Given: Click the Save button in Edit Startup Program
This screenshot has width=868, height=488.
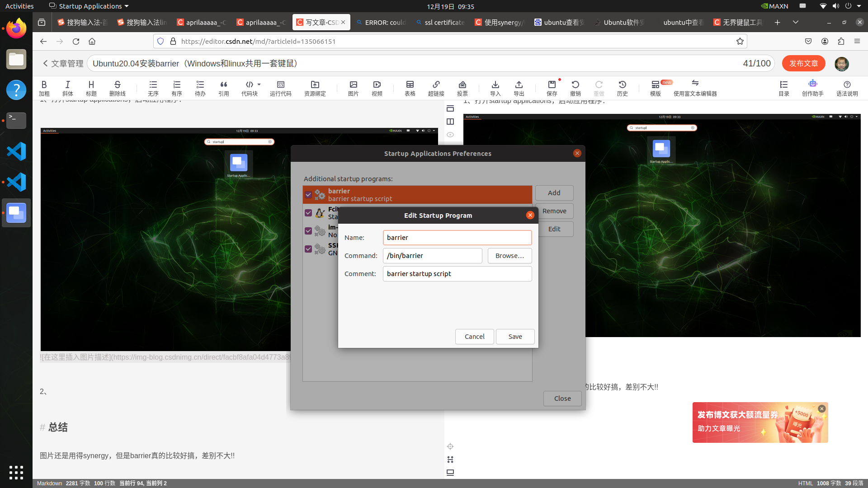Looking at the screenshot, I should click(515, 336).
